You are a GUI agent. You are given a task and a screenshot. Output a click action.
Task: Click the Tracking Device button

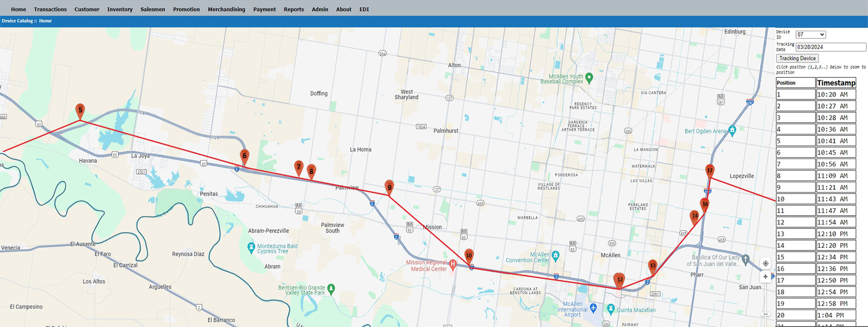(797, 58)
